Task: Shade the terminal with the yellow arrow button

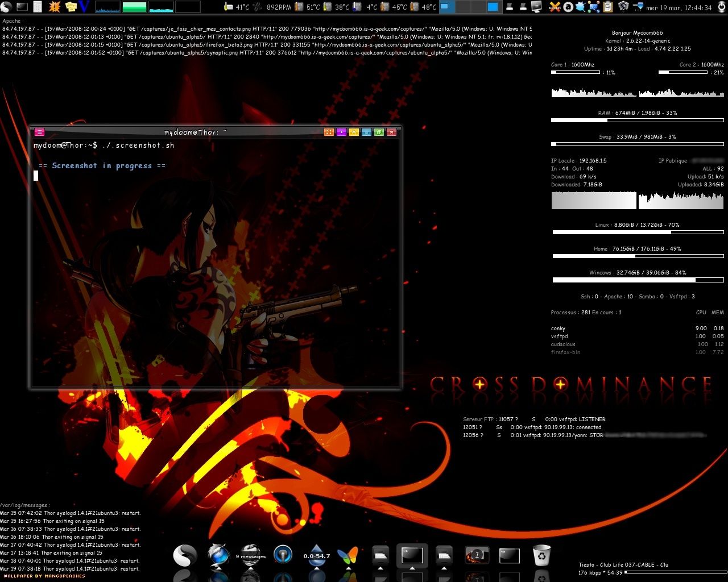Action: click(354, 132)
